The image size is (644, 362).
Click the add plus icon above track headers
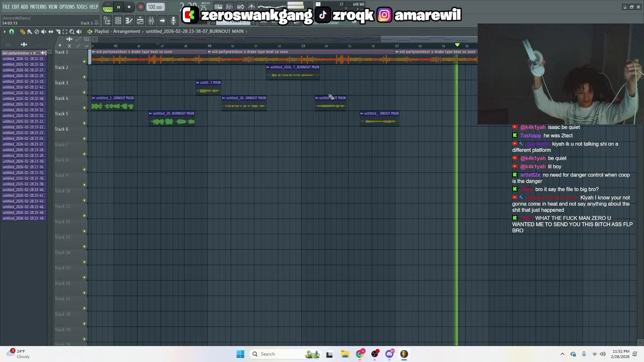[60, 45]
